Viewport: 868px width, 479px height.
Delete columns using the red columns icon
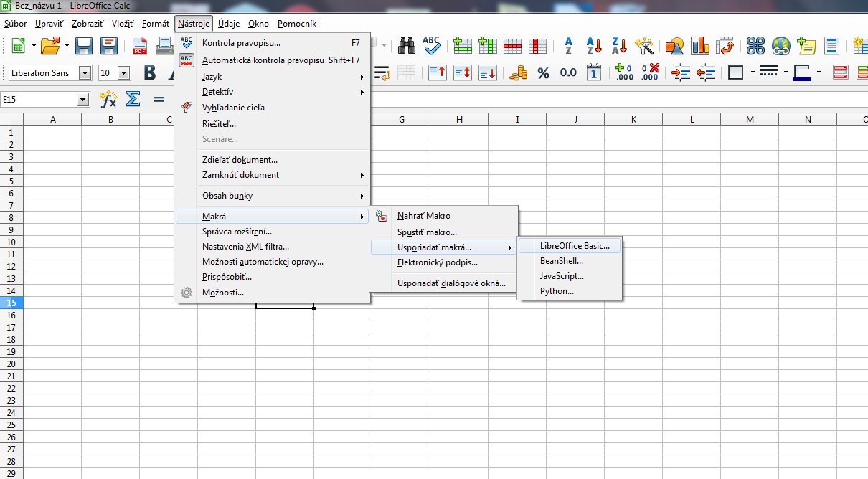pyautogui.click(x=537, y=47)
